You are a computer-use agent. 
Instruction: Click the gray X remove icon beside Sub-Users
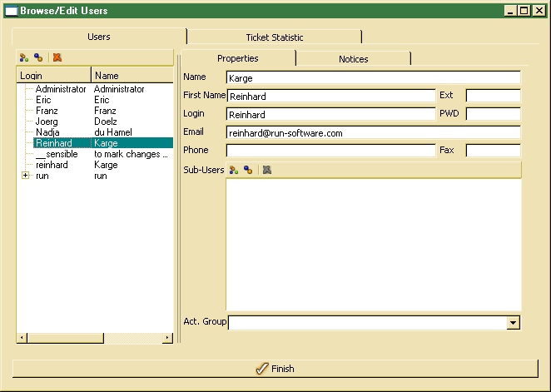[x=266, y=170]
